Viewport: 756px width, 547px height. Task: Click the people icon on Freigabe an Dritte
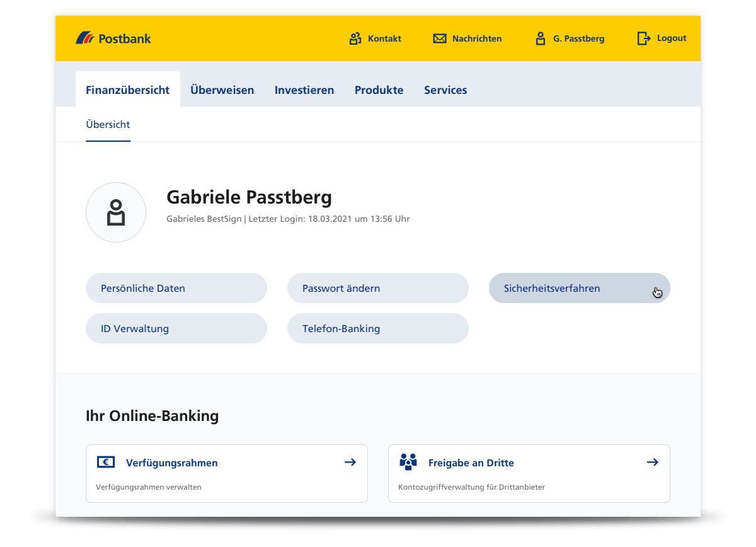408,462
